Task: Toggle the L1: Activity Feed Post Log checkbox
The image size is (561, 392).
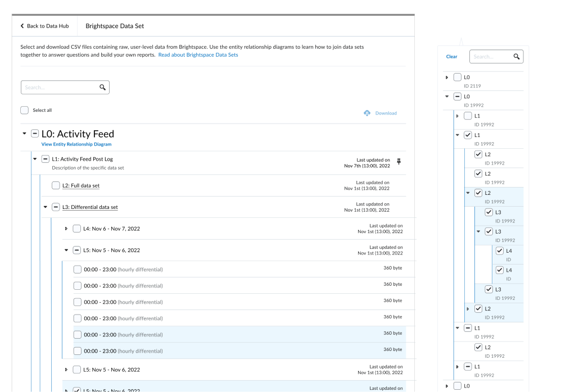Action: [x=45, y=159]
